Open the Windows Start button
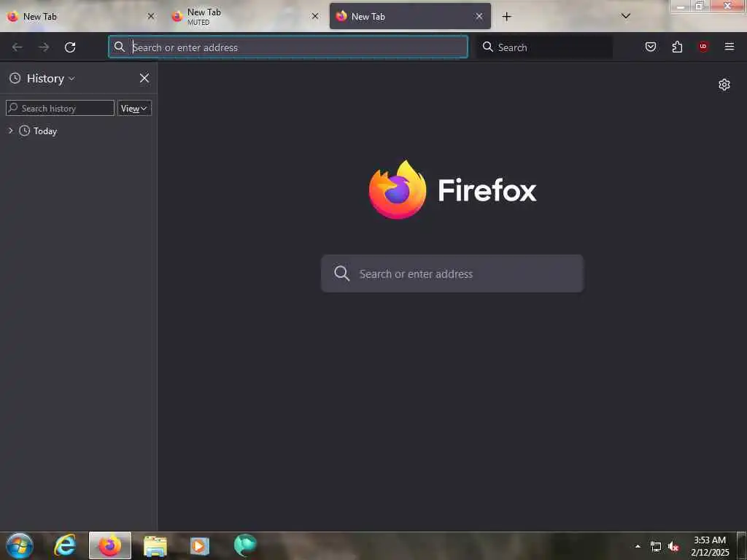This screenshot has width=747, height=560. (x=20, y=545)
